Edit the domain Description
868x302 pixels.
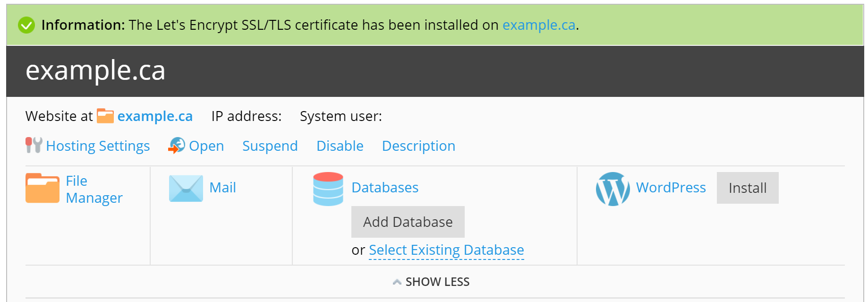tap(418, 146)
